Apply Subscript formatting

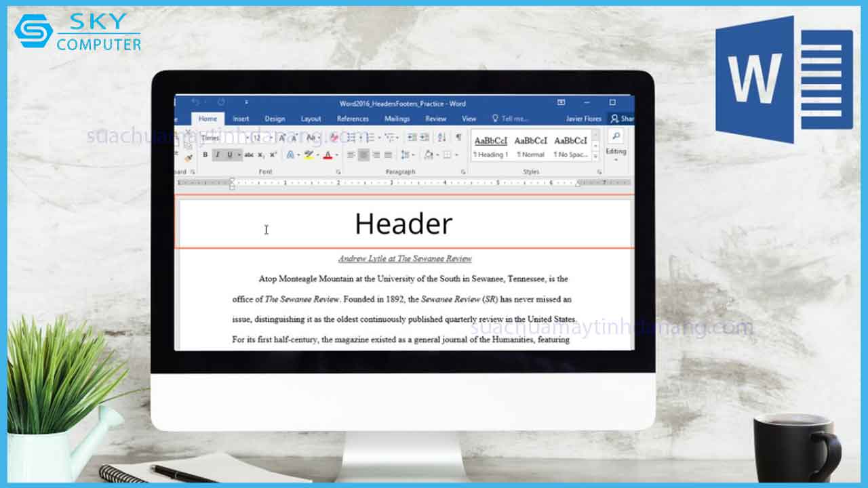pyautogui.click(x=261, y=155)
